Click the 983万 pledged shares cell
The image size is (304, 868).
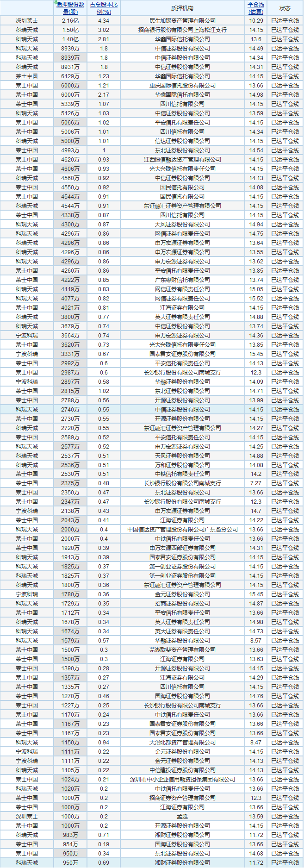click(x=70, y=835)
